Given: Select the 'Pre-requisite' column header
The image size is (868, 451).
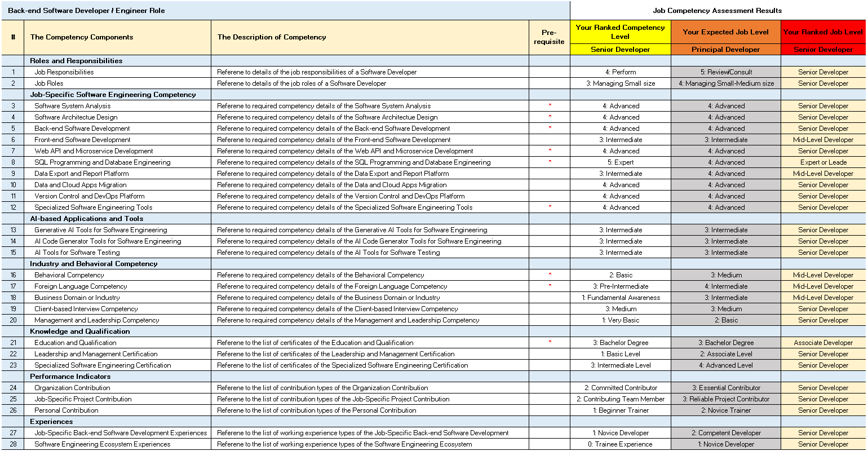Looking at the screenshot, I should [549, 37].
